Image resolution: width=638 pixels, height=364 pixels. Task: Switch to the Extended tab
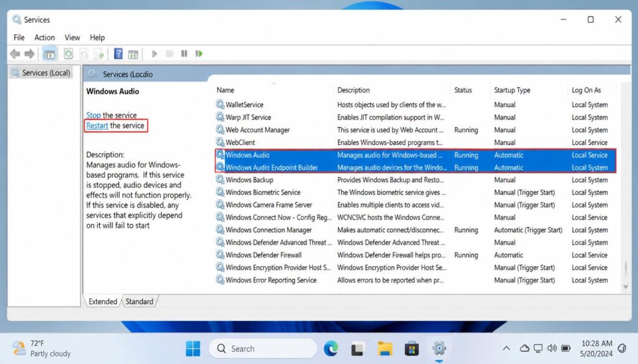coord(103,301)
